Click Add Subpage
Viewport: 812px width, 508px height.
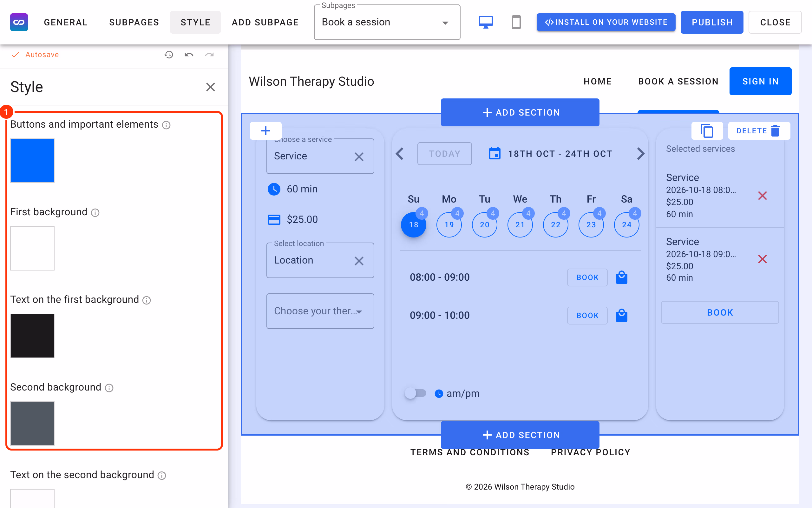coord(265,22)
